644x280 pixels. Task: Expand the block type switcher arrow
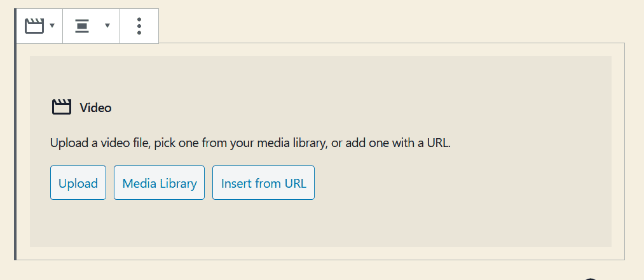(x=52, y=25)
